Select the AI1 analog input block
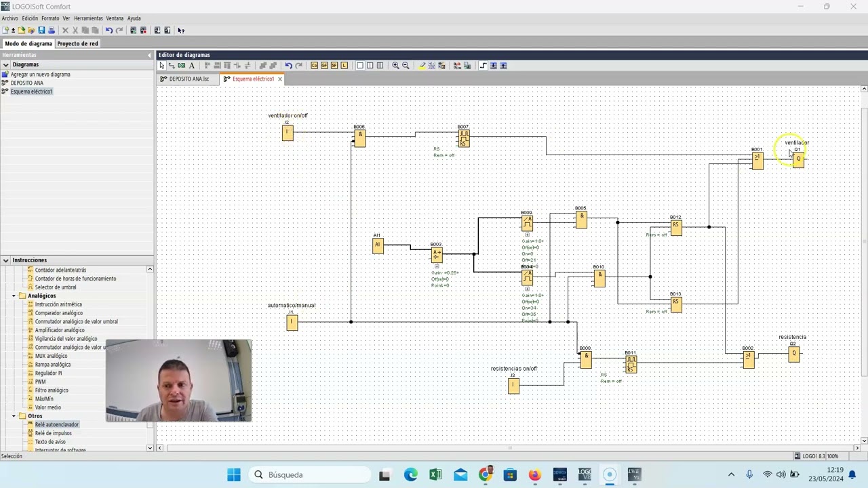 click(378, 245)
